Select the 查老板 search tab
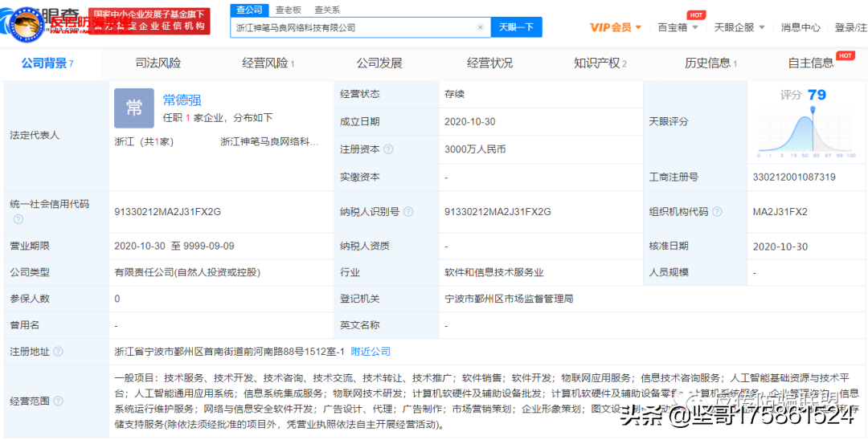Screen dimensions: 868x440 click(x=289, y=10)
